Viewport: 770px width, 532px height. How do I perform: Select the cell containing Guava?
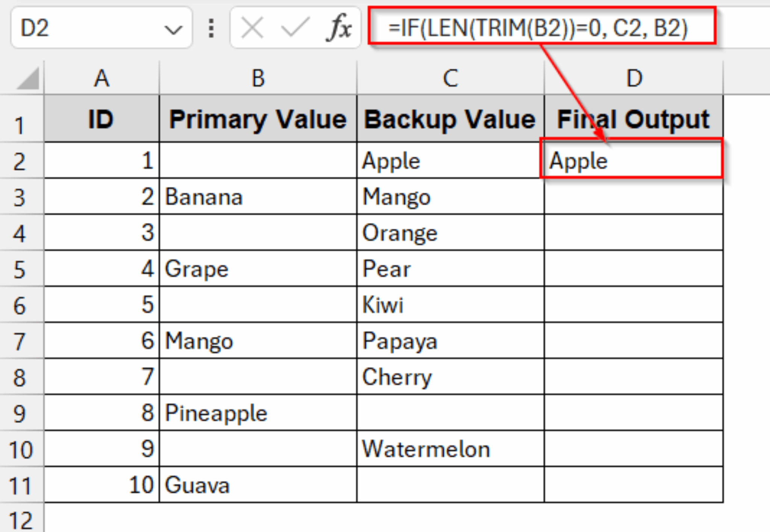(x=258, y=485)
